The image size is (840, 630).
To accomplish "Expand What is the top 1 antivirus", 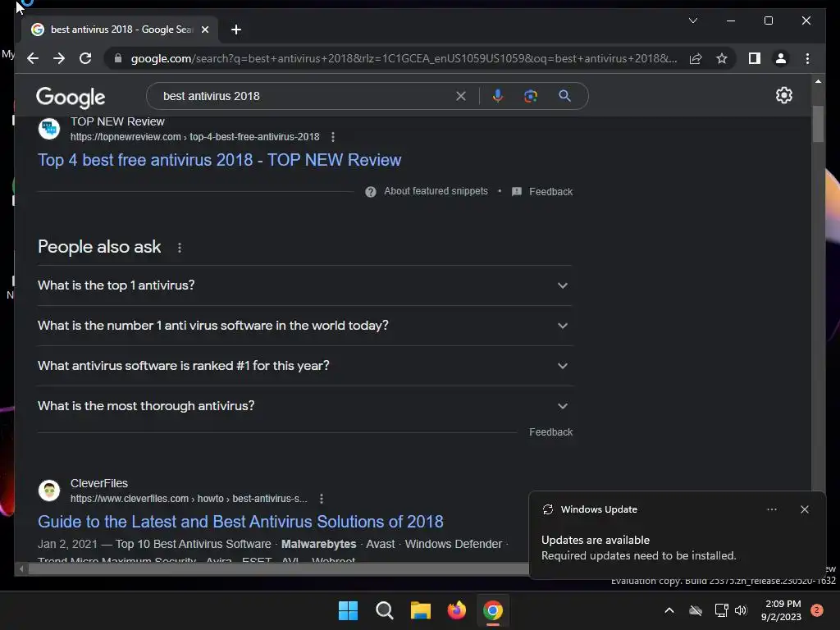I will click(304, 285).
